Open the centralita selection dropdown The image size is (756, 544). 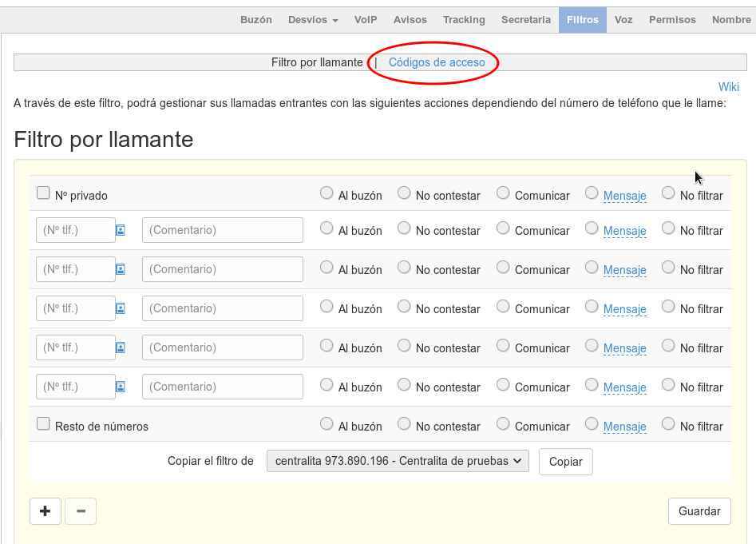click(398, 461)
